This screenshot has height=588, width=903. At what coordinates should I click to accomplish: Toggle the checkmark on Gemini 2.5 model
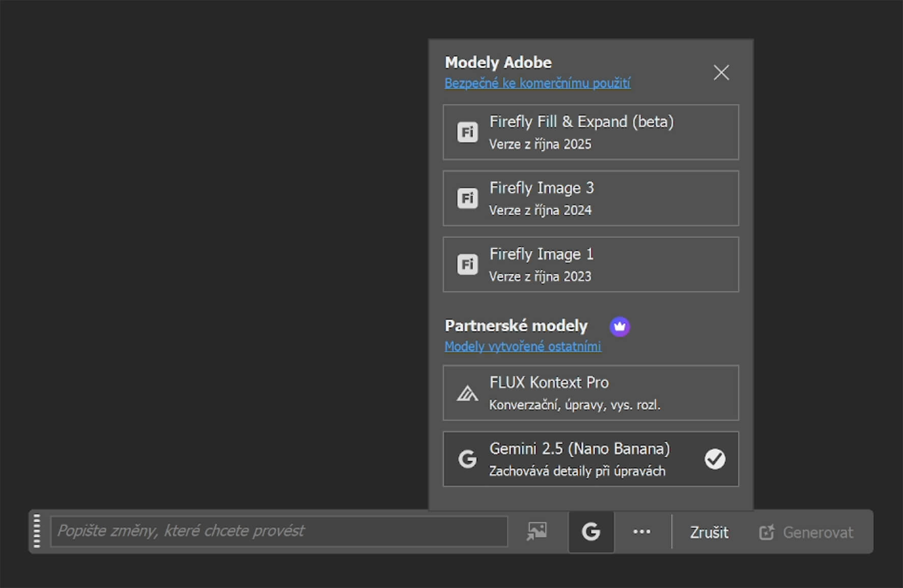click(715, 459)
